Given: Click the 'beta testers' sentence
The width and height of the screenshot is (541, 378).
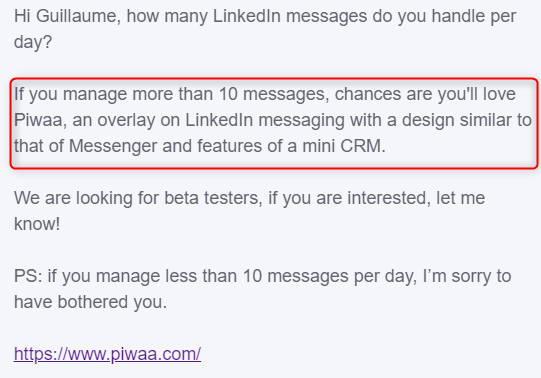Looking at the screenshot, I should 249,211.
